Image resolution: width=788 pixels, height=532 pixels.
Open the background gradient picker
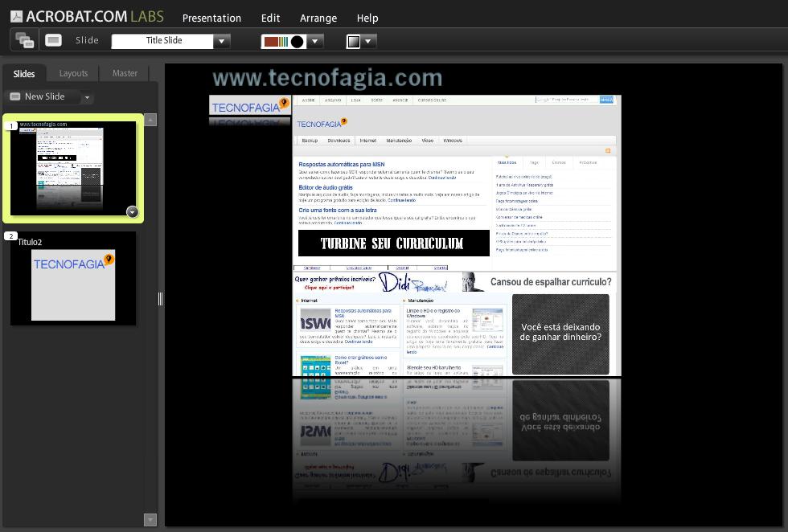click(x=353, y=42)
